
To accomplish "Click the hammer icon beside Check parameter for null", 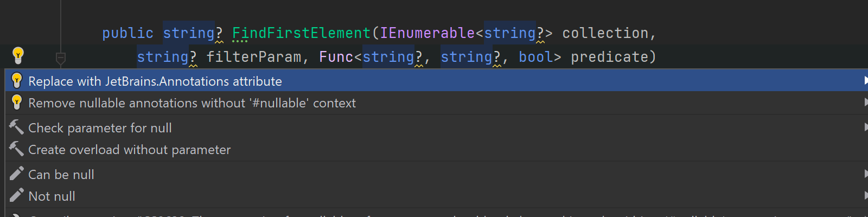I will pyautogui.click(x=16, y=127).
